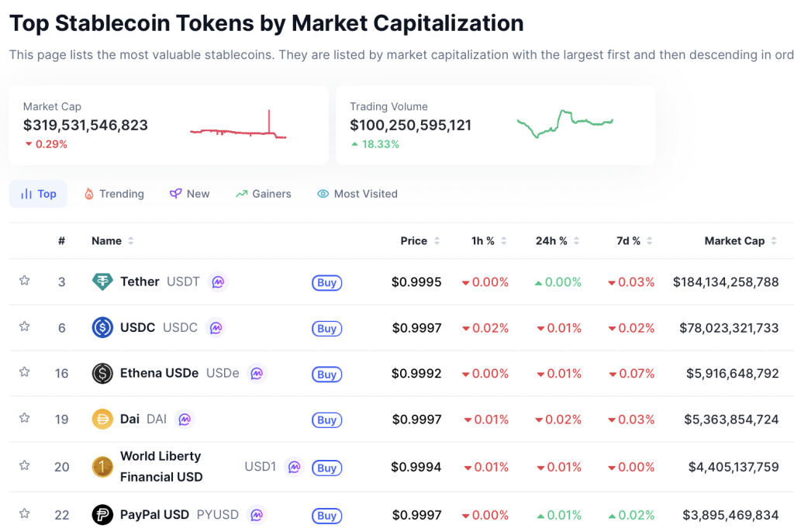Sort listings by Market Cap column
Image resolution: width=794 pixels, height=532 pixels.
734,240
